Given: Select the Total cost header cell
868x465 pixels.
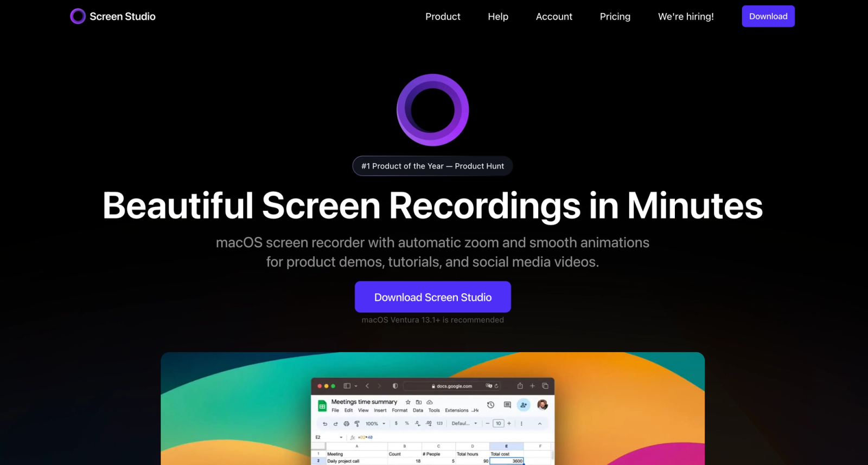Looking at the screenshot, I should pos(506,454).
